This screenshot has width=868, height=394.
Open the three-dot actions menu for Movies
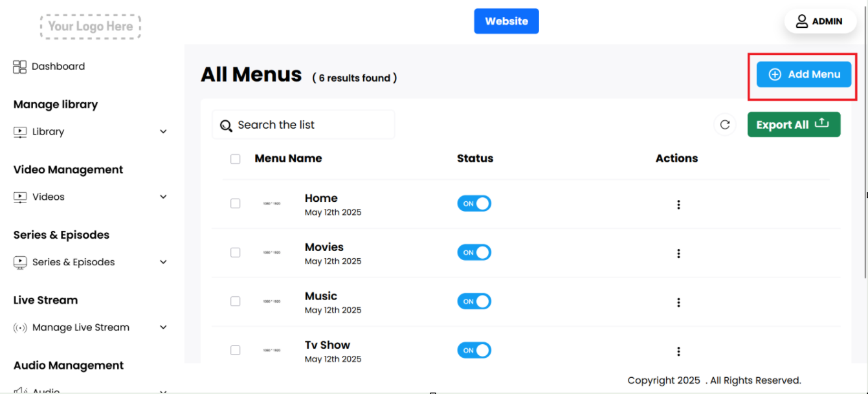678,254
